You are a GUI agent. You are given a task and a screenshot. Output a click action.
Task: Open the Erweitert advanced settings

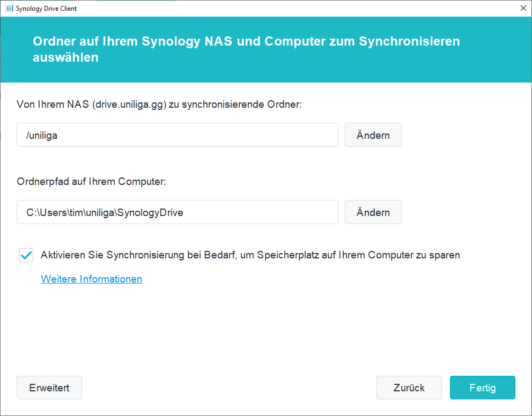pyautogui.click(x=49, y=388)
